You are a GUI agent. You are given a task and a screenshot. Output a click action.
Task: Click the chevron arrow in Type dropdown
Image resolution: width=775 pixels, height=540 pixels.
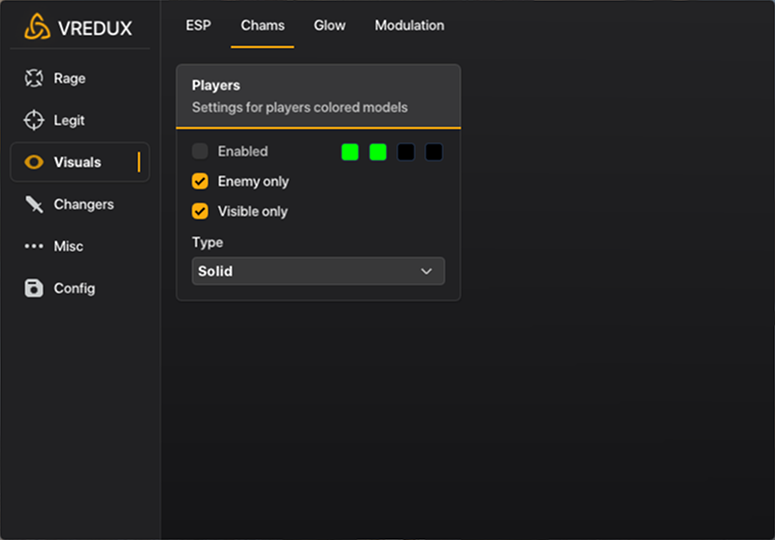pyautogui.click(x=426, y=271)
